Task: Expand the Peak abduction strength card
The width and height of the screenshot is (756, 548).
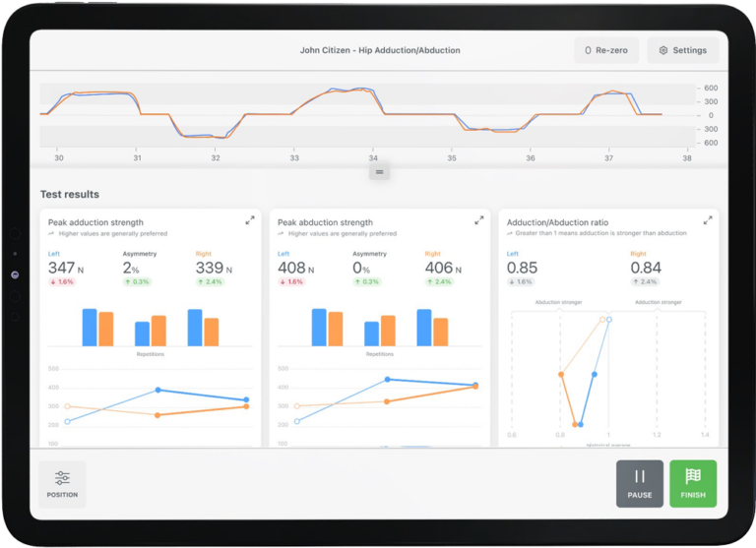Action: [x=478, y=220]
